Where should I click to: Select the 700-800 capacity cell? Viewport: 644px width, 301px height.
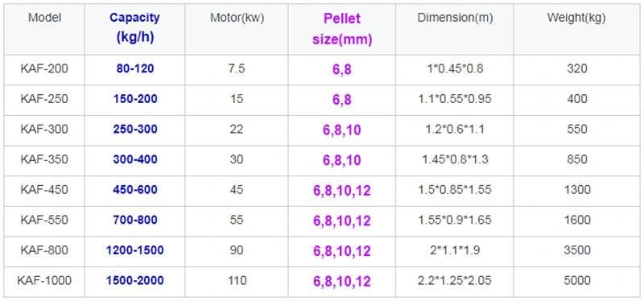pyautogui.click(x=135, y=220)
